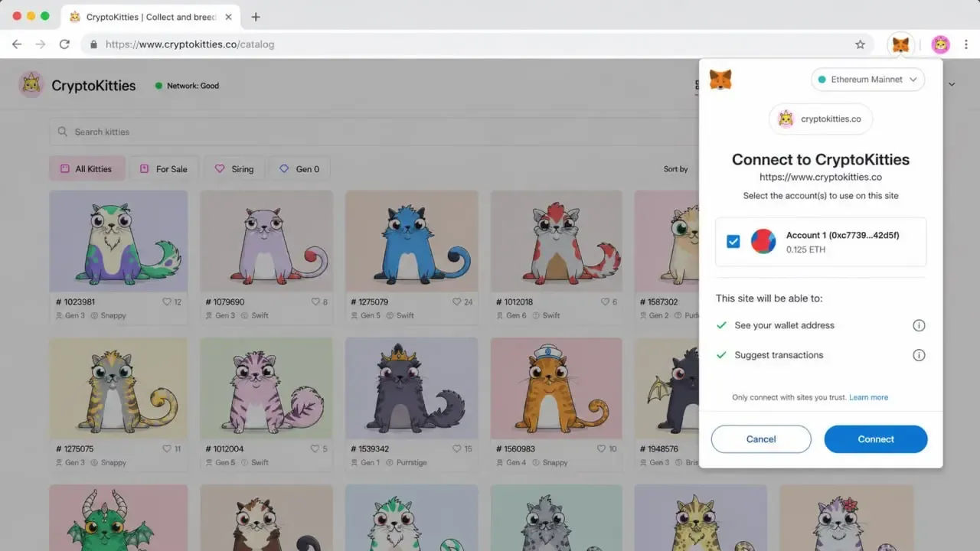Go back using the browser back arrow
Screen dimensions: 980x551
pyautogui.click(x=17, y=44)
